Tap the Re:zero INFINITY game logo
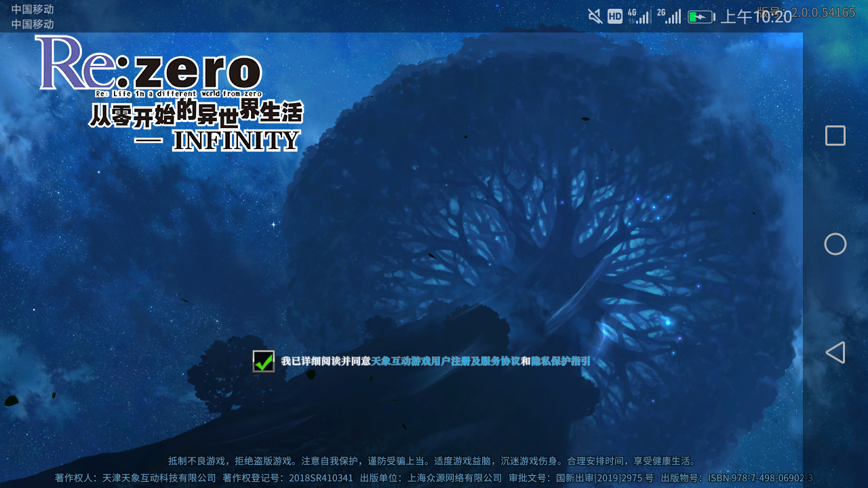This screenshot has height=488, width=868. 170,93
